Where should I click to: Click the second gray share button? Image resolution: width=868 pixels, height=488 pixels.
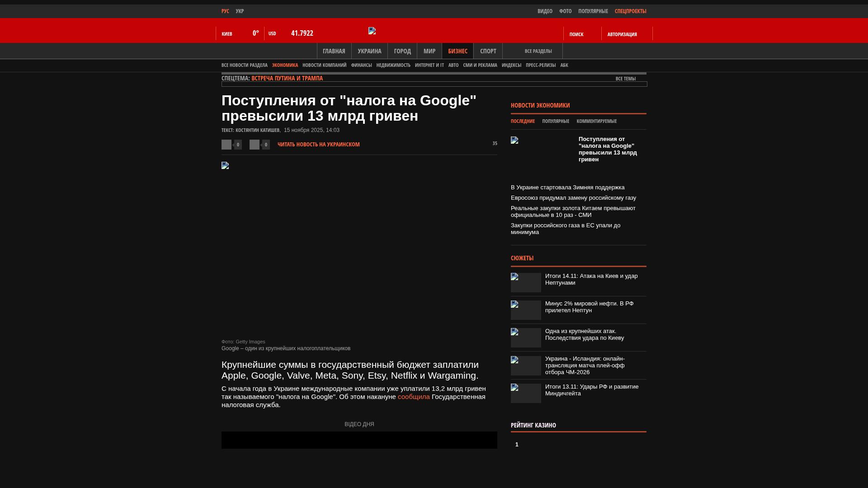(x=255, y=145)
